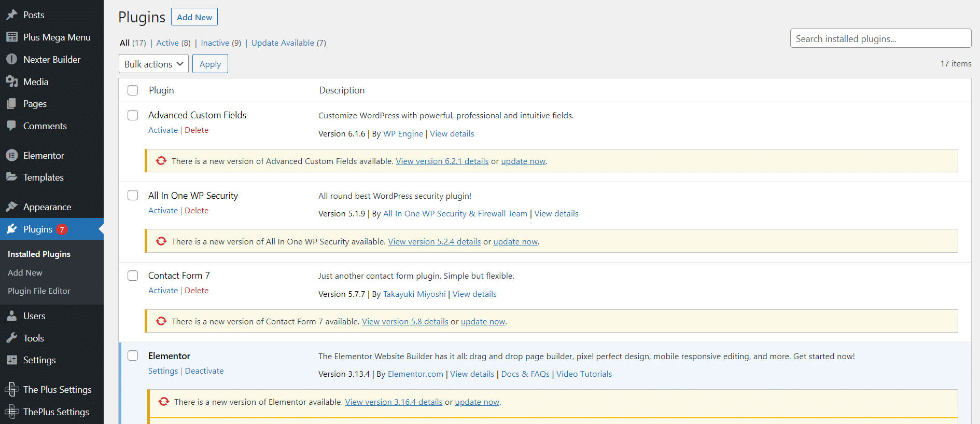Click the Appearance brush icon
980x424 pixels.
(x=11, y=207)
